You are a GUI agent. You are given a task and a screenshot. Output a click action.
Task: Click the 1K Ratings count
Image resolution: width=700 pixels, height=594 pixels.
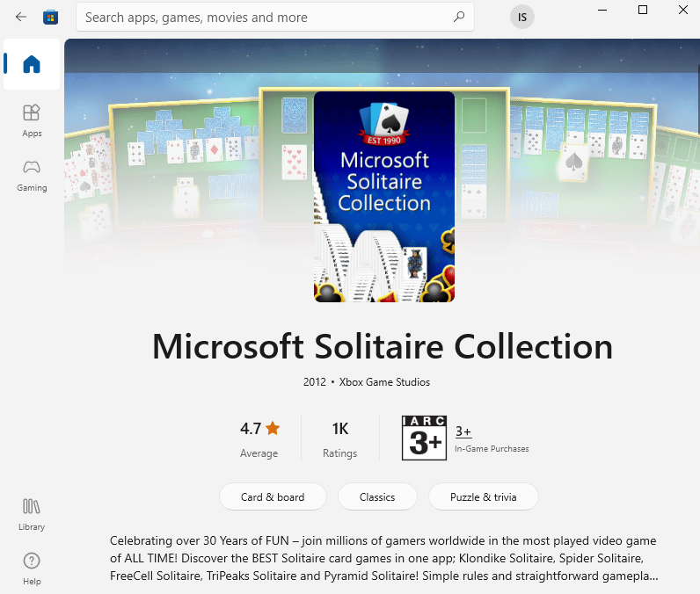(x=339, y=438)
